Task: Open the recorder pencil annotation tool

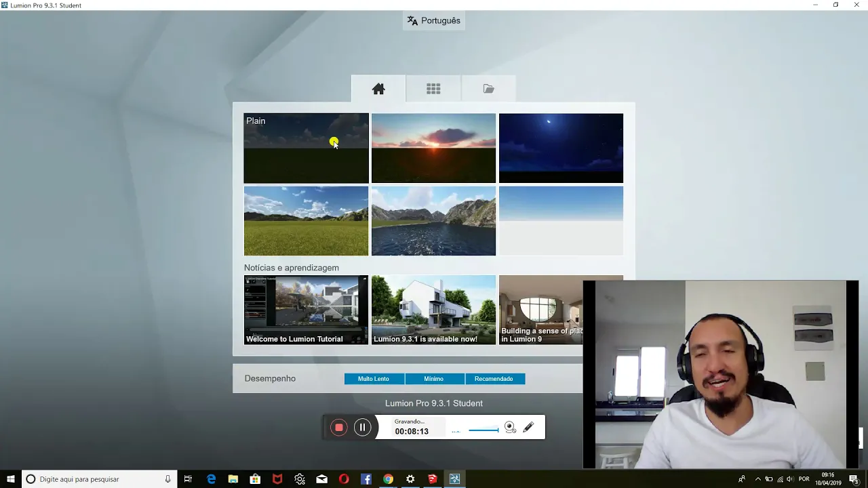Action: pyautogui.click(x=528, y=427)
